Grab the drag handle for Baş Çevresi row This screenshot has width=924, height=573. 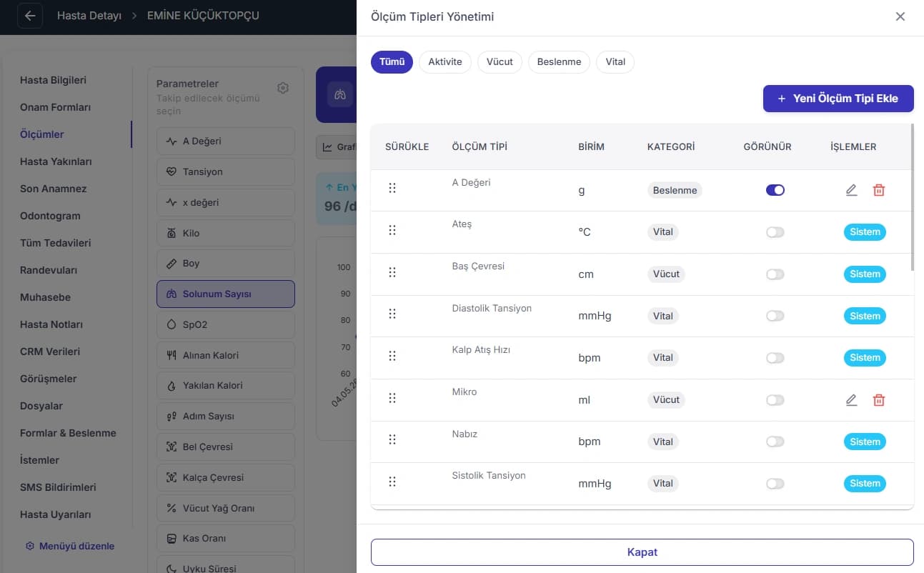point(392,272)
